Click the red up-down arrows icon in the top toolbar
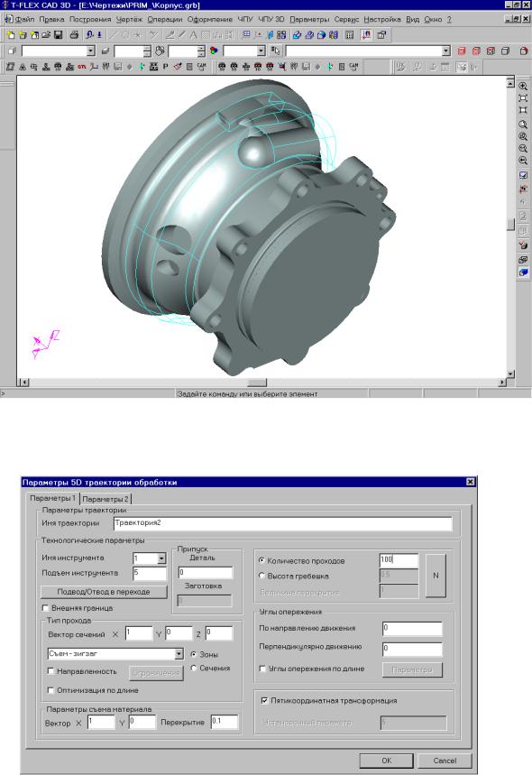This screenshot has width=532, height=775. point(366,35)
